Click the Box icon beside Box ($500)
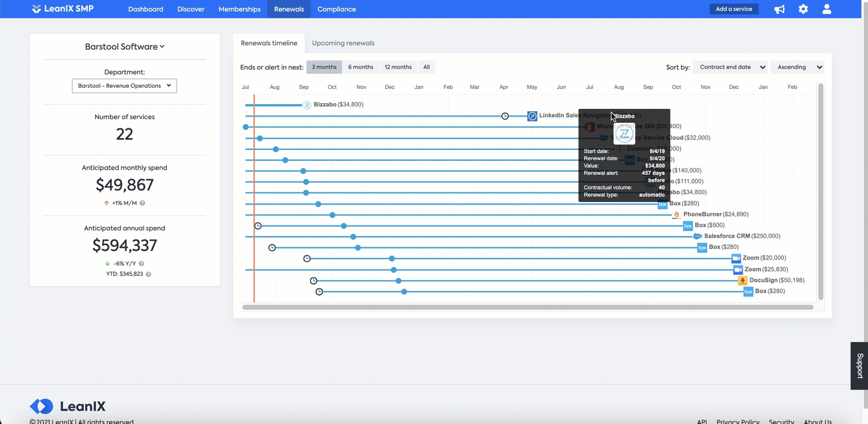The height and width of the screenshot is (424, 868). point(688,226)
